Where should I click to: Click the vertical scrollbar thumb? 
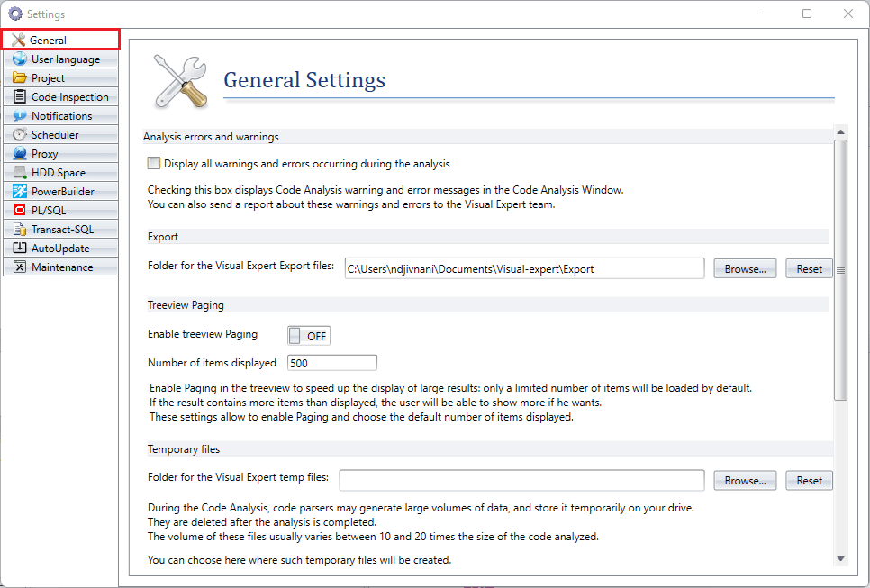coord(840,269)
